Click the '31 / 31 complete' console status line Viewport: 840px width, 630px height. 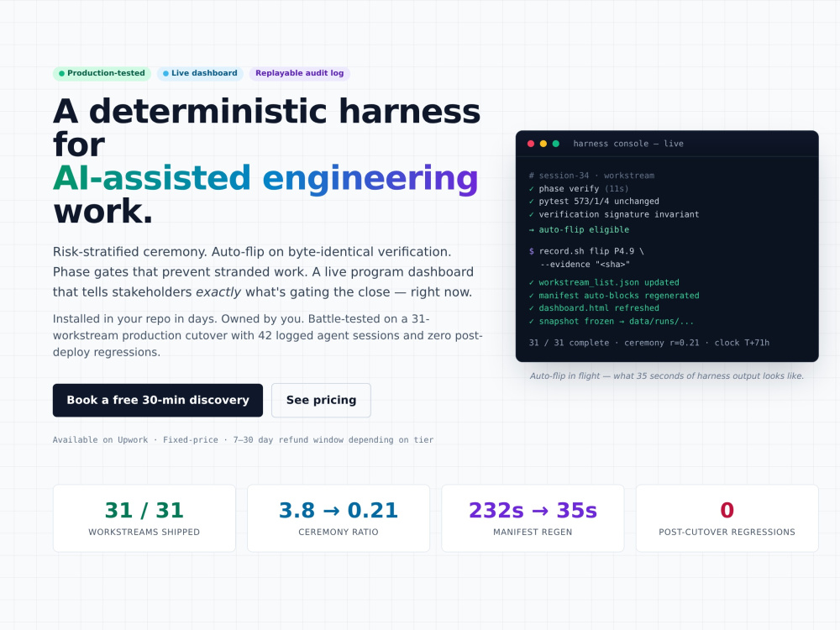pyautogui.click(x=649, y=343)
